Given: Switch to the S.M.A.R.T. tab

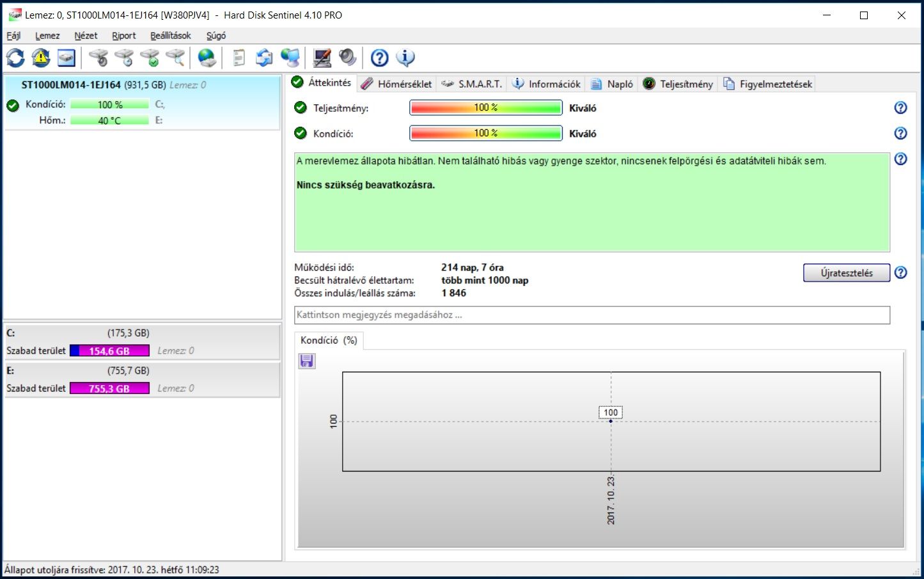Looking at the screenshot, I should 473,84.
